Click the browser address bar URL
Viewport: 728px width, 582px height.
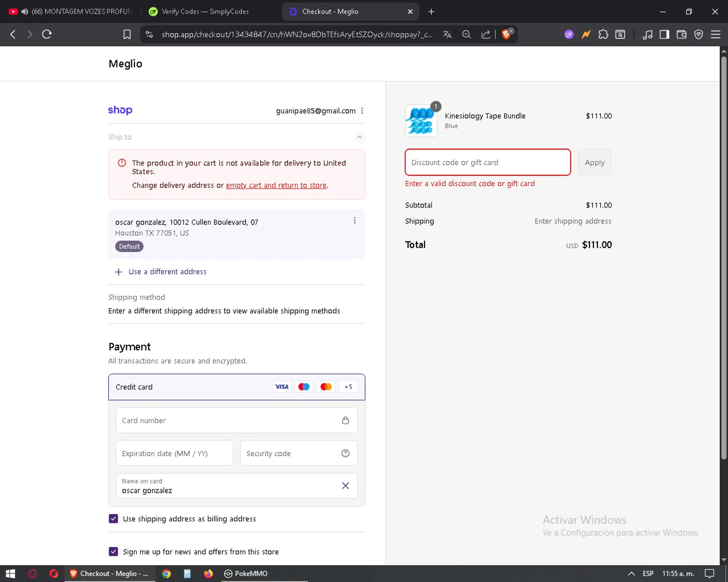coord(297,34)
